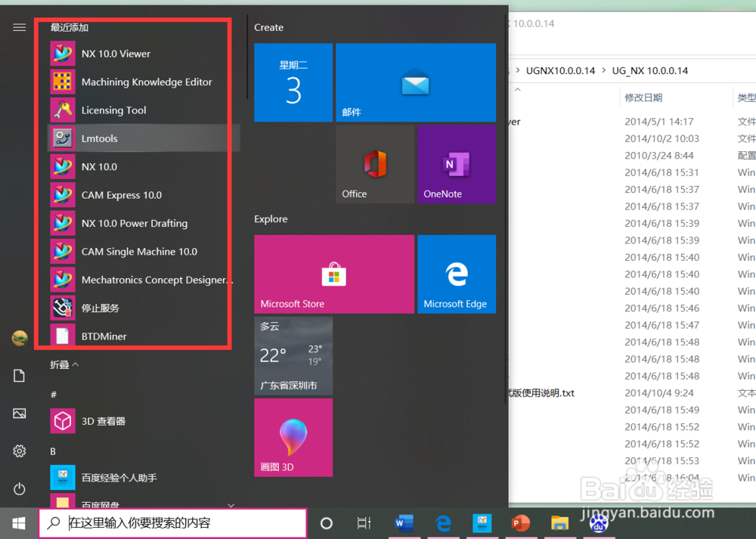Open Edge from the taskbar
Image resolution: width=756 pixels, height=539 pixels.
[443, 523]
